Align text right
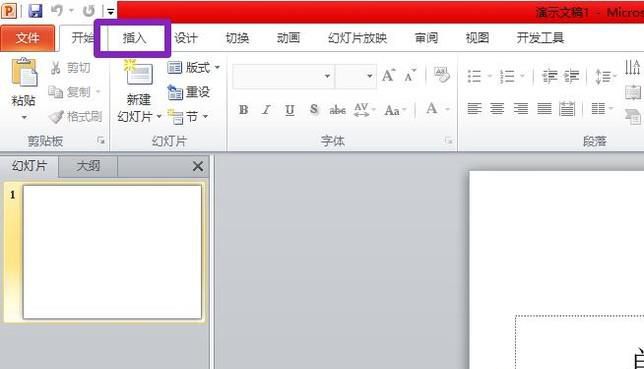Screen dimensions: 644x369 [521, 109]
